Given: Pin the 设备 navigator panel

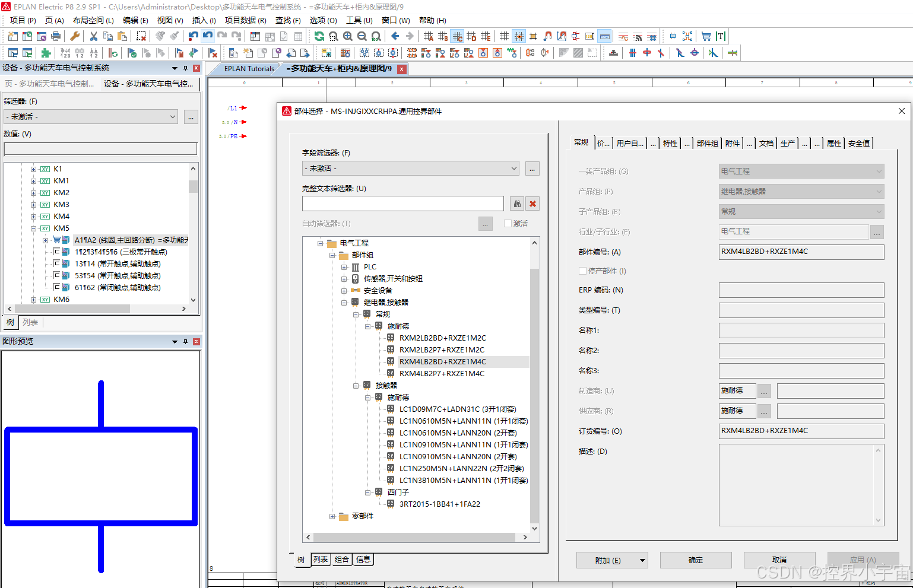Looking at the screenshot, I should coord(186,68).
